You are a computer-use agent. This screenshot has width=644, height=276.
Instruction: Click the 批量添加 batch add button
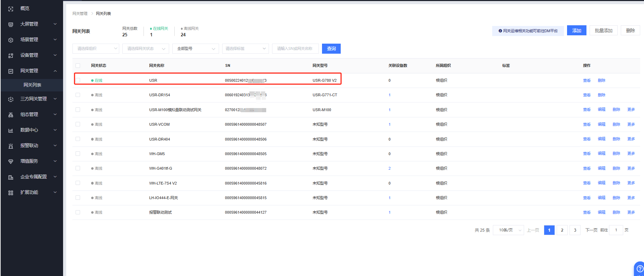(x=603, y=30)
